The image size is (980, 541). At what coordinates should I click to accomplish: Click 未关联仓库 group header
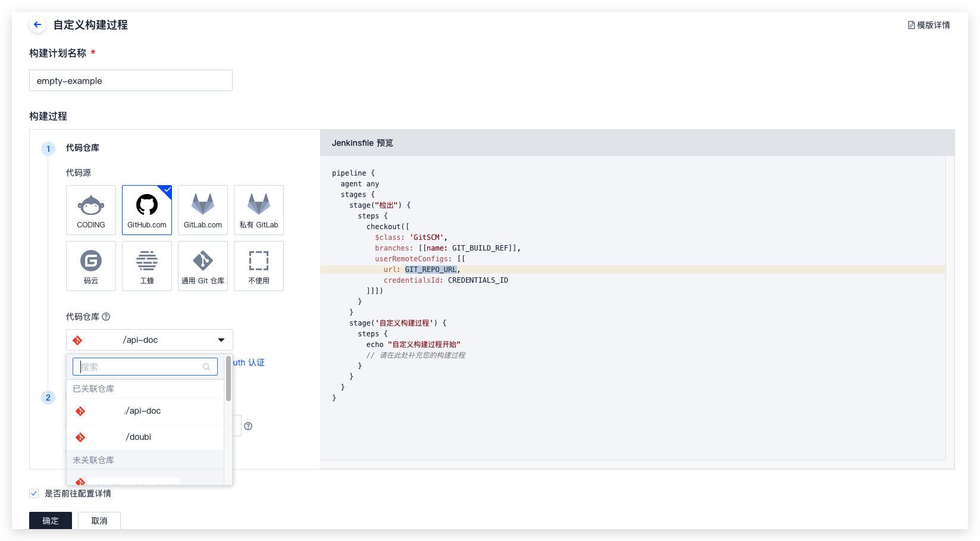coord(93,460)
